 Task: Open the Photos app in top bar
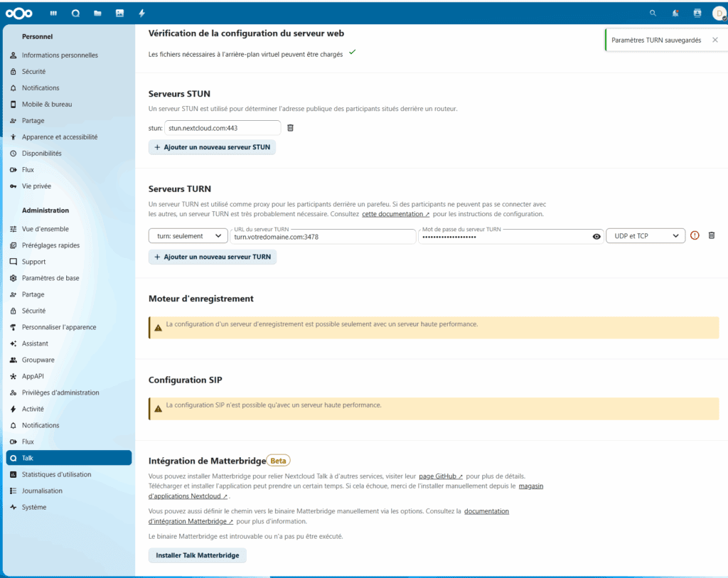pyautogui.click(x=119, y=13)
